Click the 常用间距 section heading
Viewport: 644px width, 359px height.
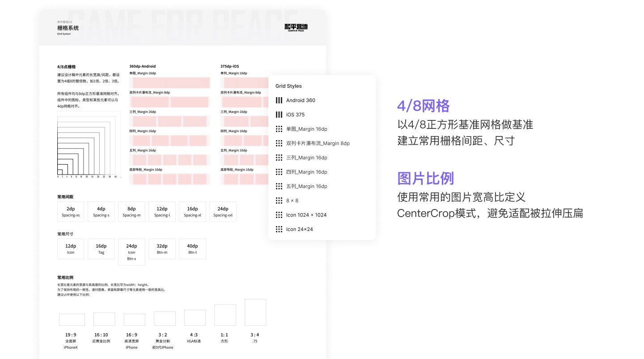65,197
